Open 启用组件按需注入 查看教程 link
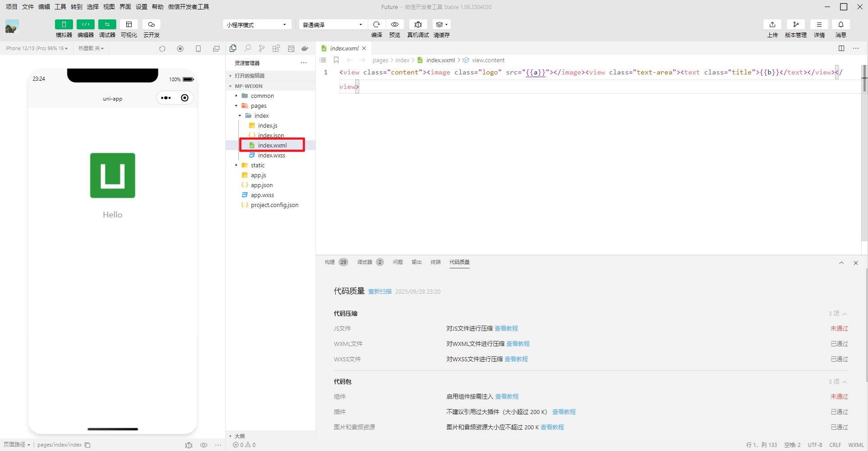Screen dimensions: 868x451 coord(507,396)
